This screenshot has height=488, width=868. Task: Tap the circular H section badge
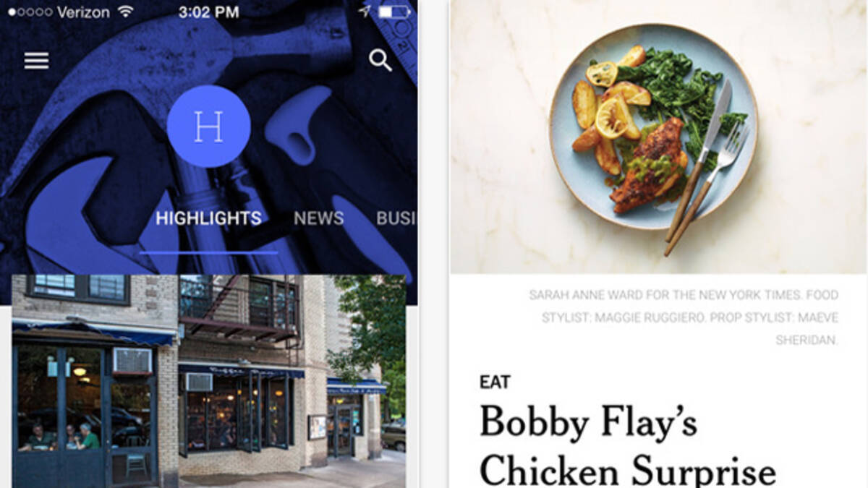pos(208,127)
